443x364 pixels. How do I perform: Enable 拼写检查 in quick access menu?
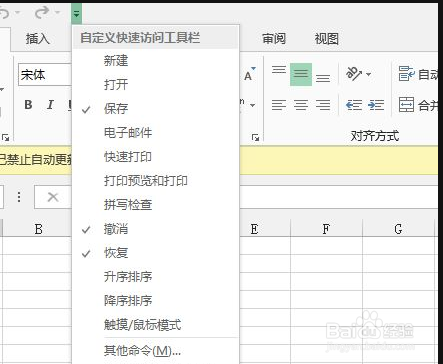pos(156,205)
